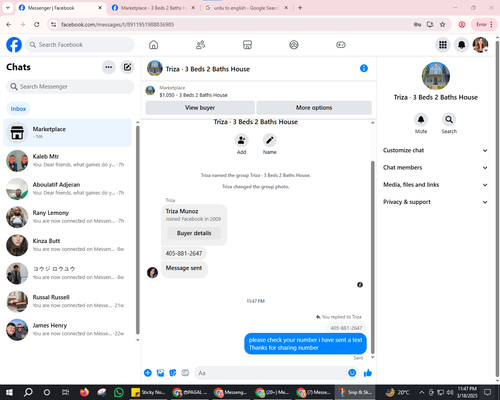The width and height of the screenshot is (500, 400).
Task: Reload the browser page
Action: tap(37, 24)
